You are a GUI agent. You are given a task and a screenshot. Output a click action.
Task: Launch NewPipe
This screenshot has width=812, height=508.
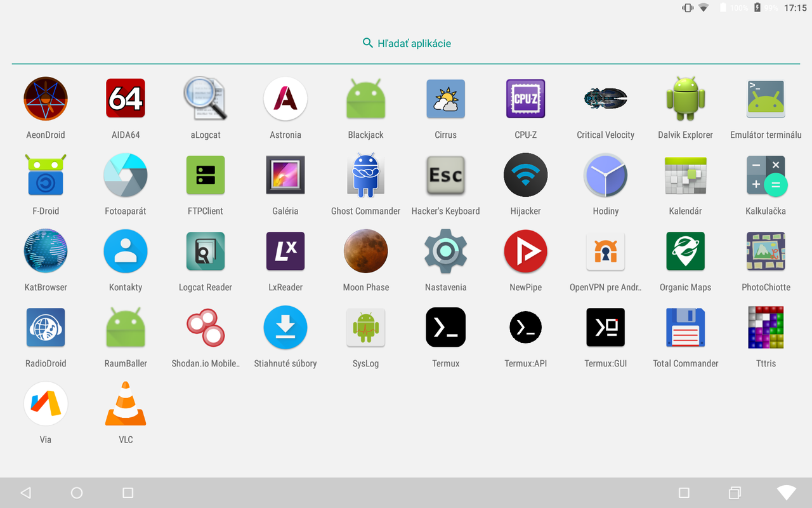(526, 251)
